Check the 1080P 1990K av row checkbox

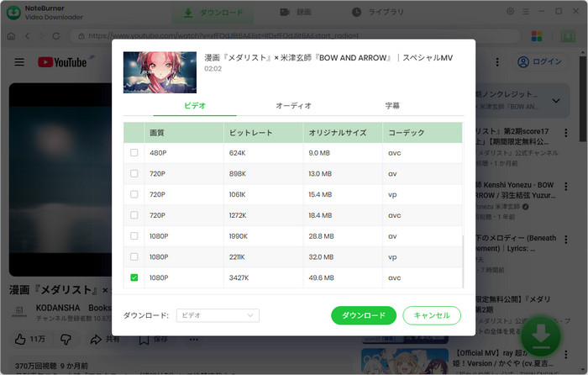[x=134, y=235]
